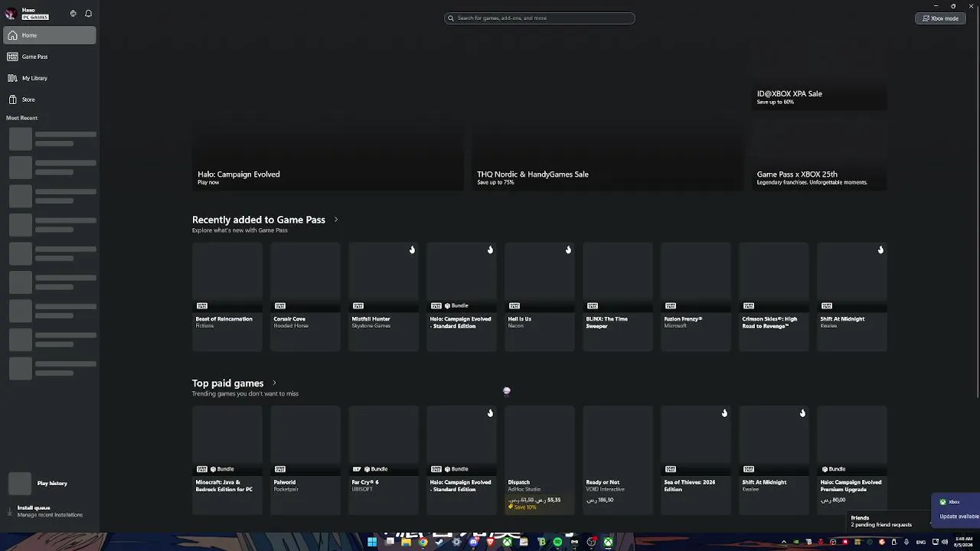
Task: Open the Beast of Reincarnation game card
Action: 227,297
